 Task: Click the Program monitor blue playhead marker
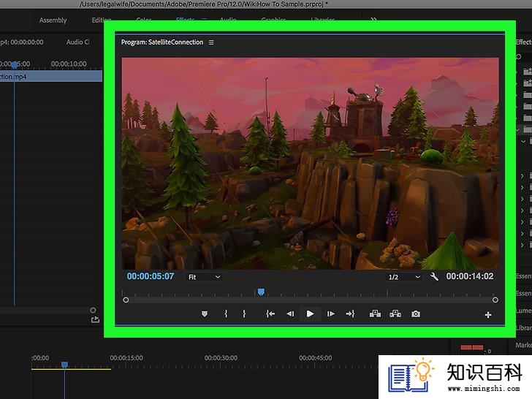[261, 292]
